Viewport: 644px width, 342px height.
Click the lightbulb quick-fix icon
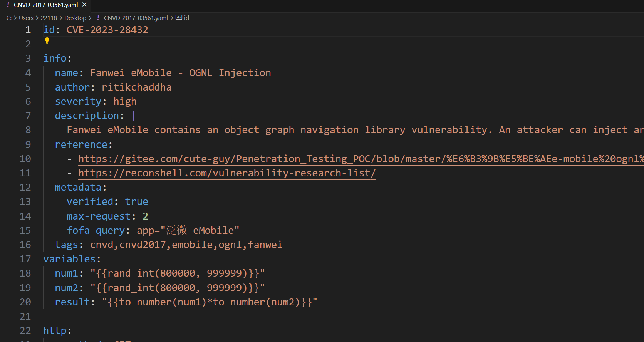(x=47, y=40)
